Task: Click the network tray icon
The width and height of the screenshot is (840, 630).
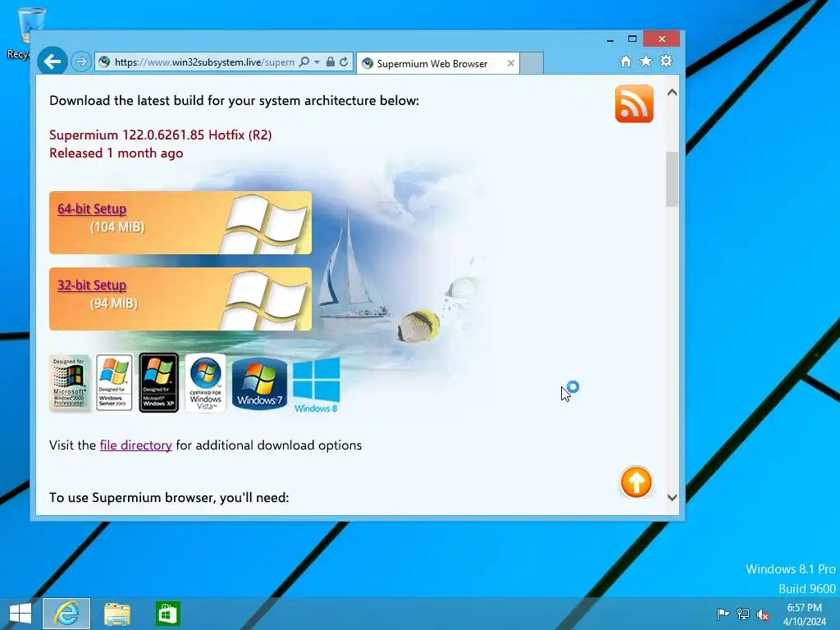Action: [743, 614]
